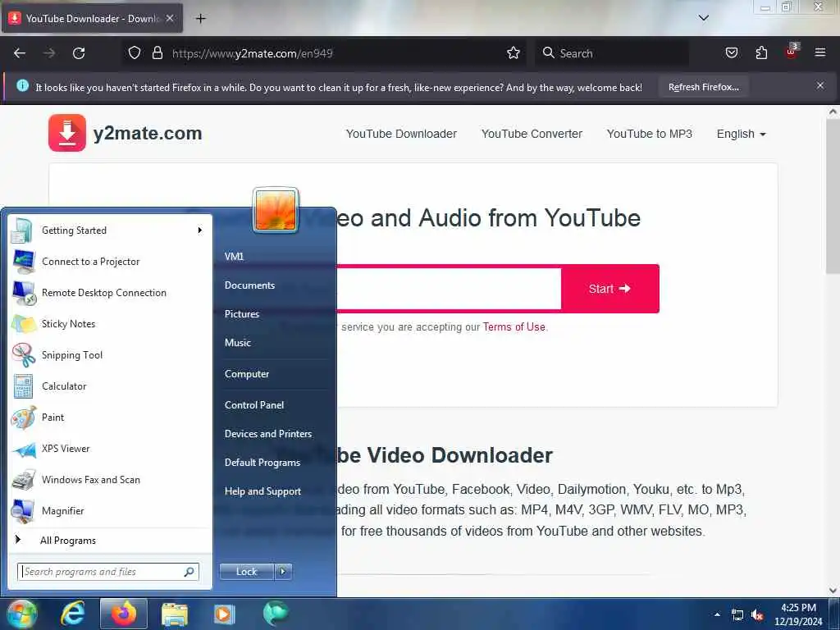The height and width of the screenshot is (630, 840).
Task: Focus the Firefox Search box
Action: (x=612, y=53)
